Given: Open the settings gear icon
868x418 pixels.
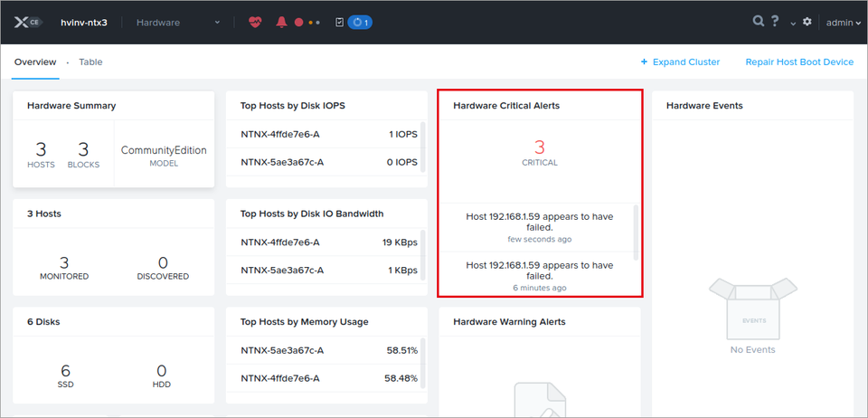Looking at the screenshot, I should (807, 22).
